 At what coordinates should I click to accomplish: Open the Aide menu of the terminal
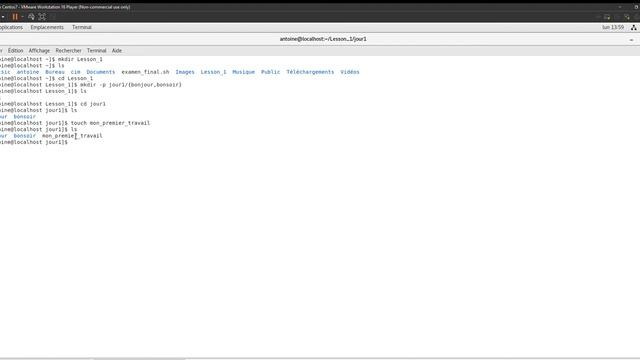tap(117, 51)
